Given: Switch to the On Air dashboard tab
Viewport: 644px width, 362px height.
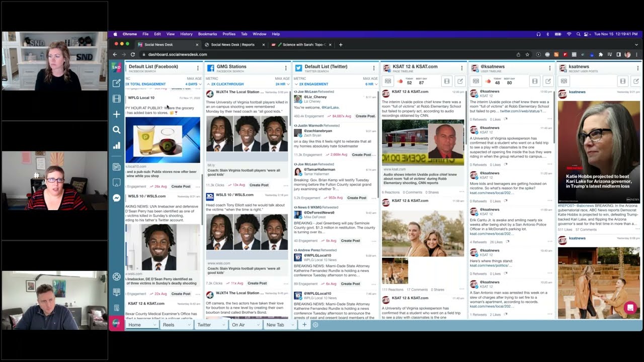Looking at the screenshot, I should [238, 325].
